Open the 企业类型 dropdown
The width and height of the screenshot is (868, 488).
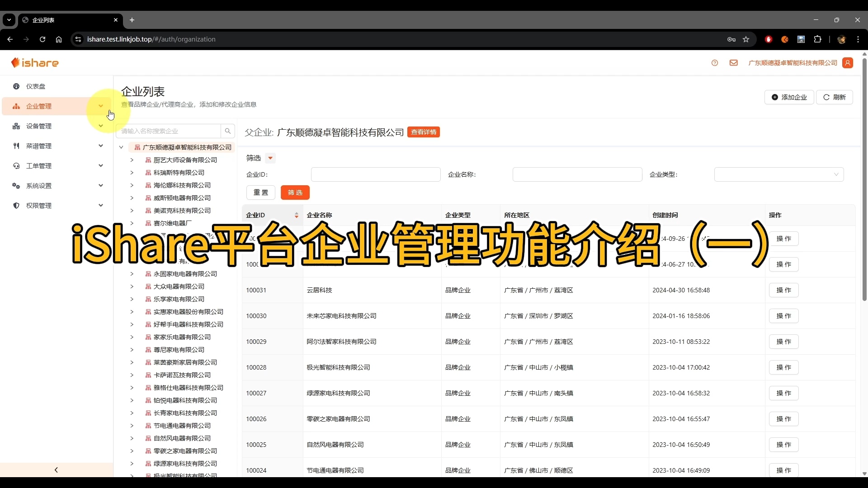(x=778, y=174)
